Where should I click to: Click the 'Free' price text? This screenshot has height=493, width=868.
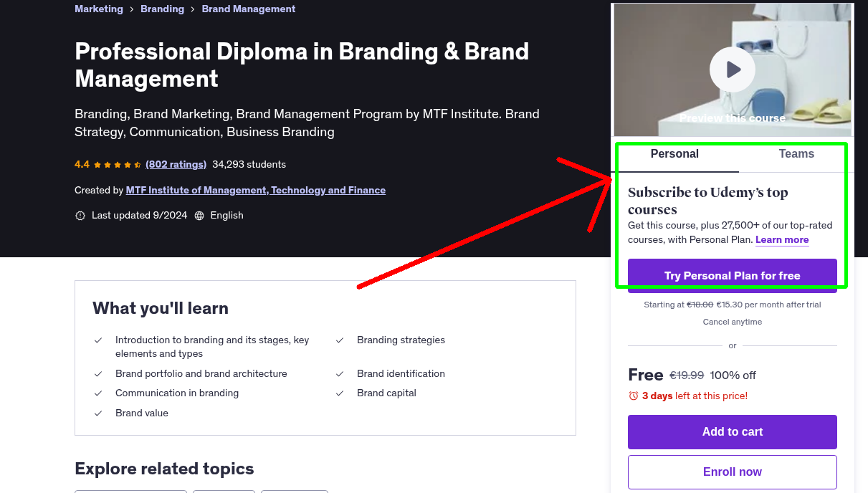(x=646, y=375)
